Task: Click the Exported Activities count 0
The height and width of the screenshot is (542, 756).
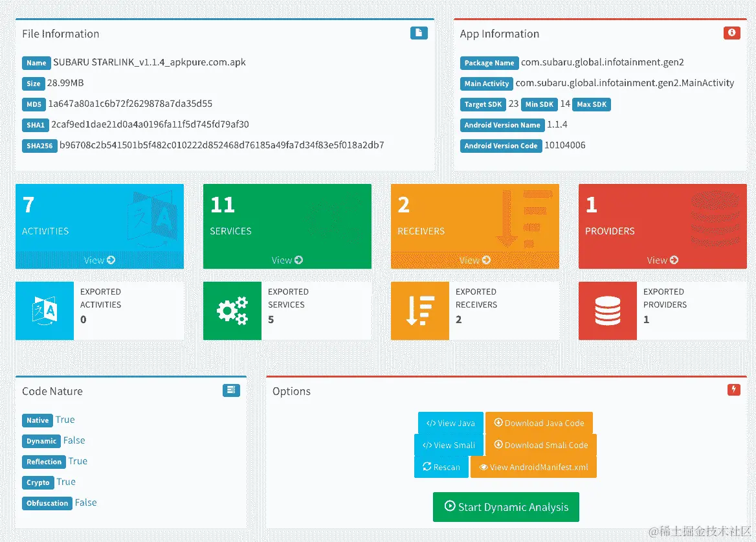Action: [x=83, y=319]
